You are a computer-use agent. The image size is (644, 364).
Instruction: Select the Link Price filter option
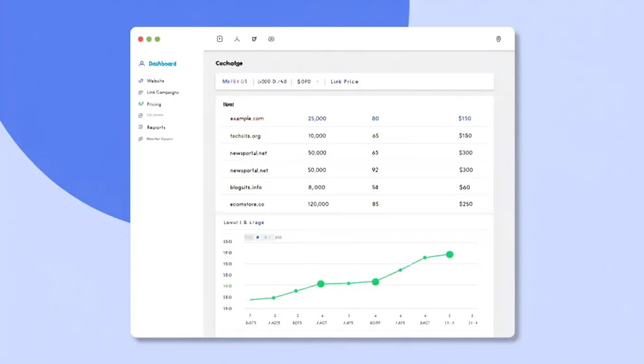344,82
